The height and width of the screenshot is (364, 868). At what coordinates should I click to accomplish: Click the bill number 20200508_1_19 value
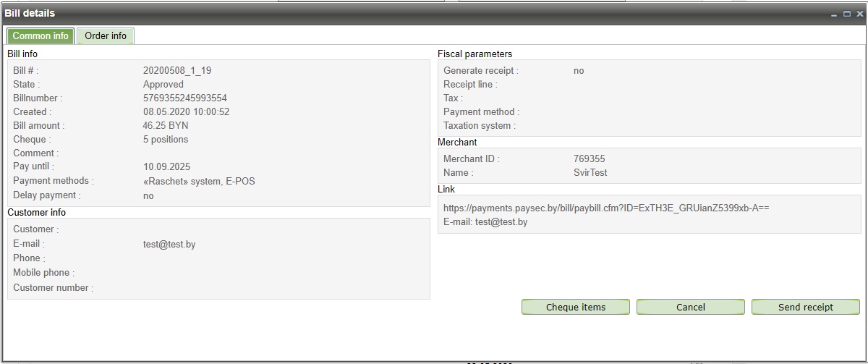point(177,71)
